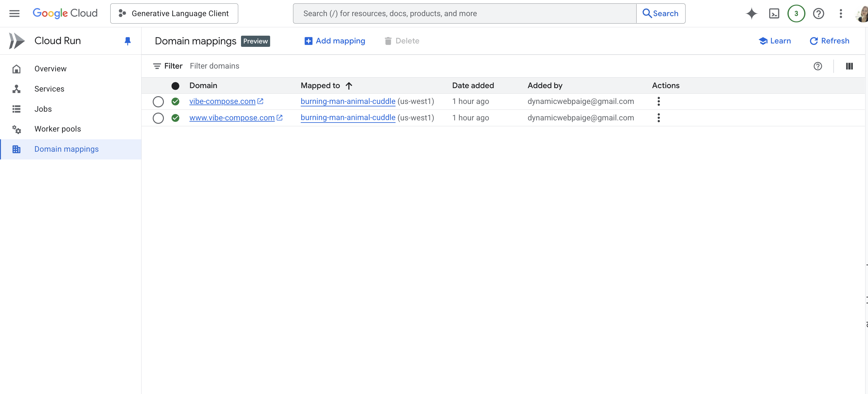Click Add mapping button

[335, 41]
